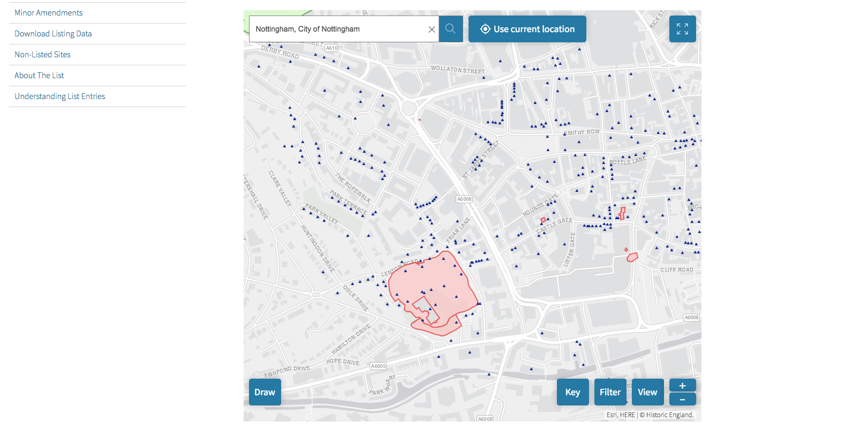Open About The List page
This screenshot has width=868, height=429.
[39, 76]
